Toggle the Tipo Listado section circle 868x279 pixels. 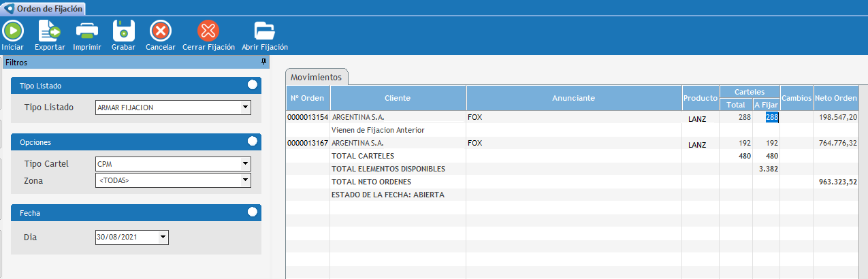click(252, 85)
